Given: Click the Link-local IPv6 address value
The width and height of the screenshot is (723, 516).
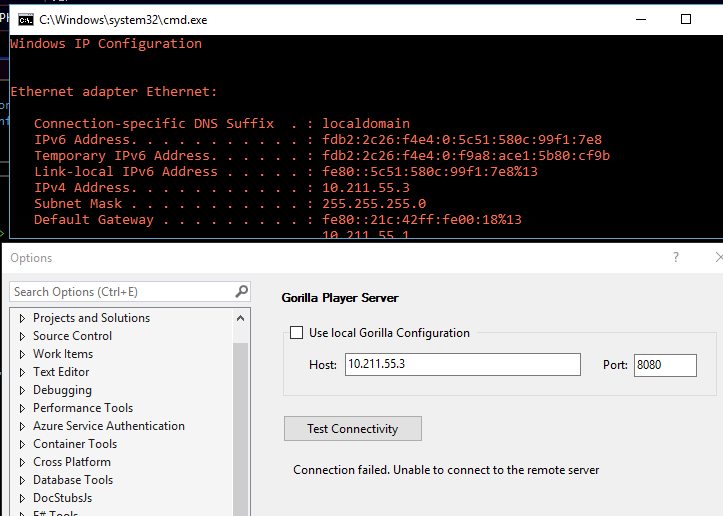Looking at the screenshot, I should tap(430, 172).
